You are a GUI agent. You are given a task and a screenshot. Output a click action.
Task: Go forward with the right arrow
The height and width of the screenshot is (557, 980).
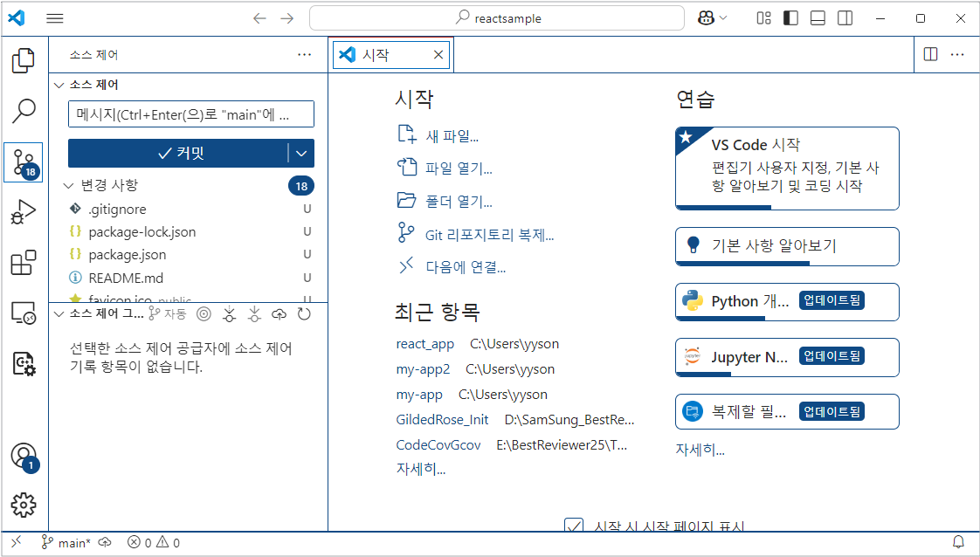(x=286, y=18)
